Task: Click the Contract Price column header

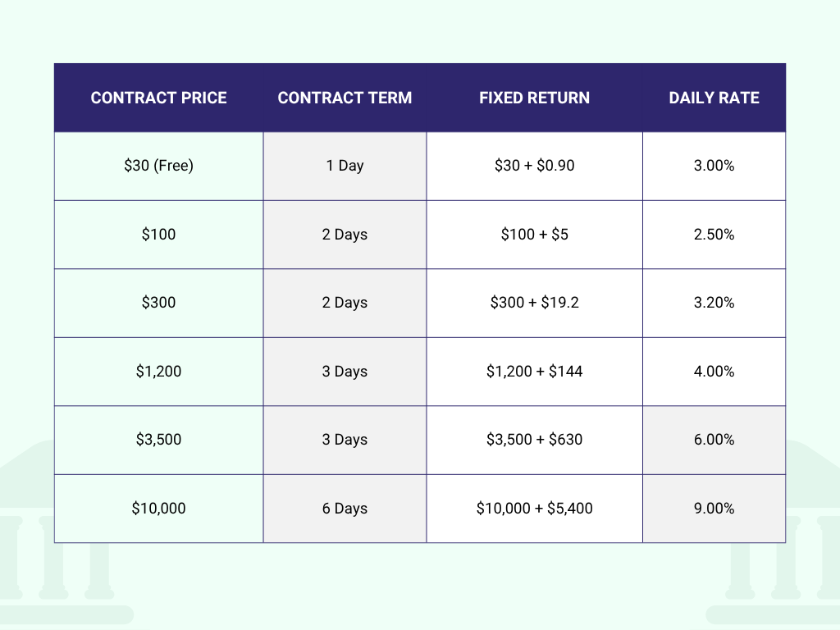Action: pyautogui.click(x=158, y=98)
